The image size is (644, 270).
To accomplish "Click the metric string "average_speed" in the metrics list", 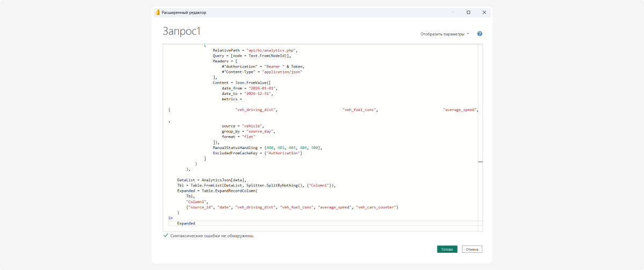I will (460, 109).
